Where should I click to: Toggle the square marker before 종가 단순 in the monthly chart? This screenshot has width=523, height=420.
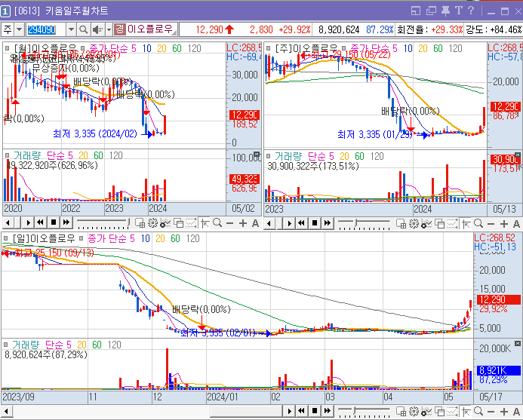click(83, 49)
